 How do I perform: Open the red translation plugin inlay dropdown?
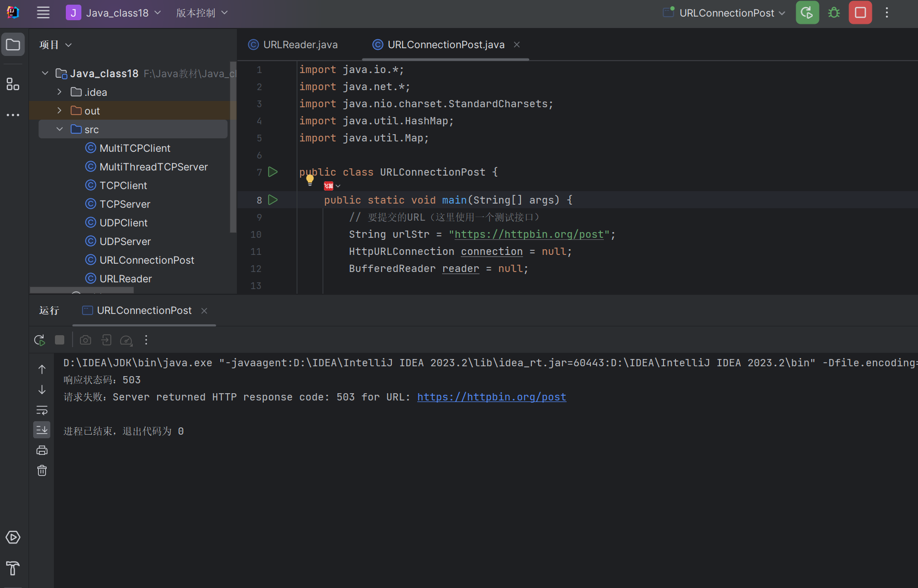pos(332,186)
